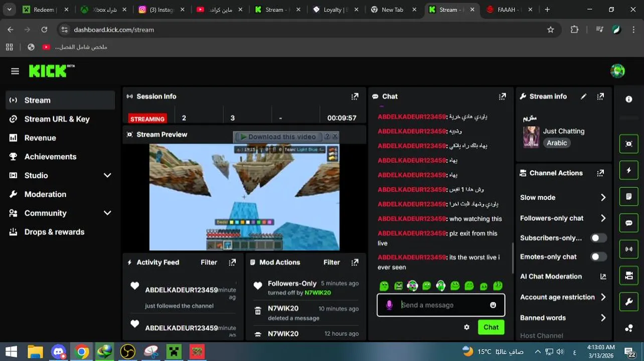Viewport: 644px width, 361px height.
Task: Switch to the Loyalty browser tab
Action: (x=335, y=10)
